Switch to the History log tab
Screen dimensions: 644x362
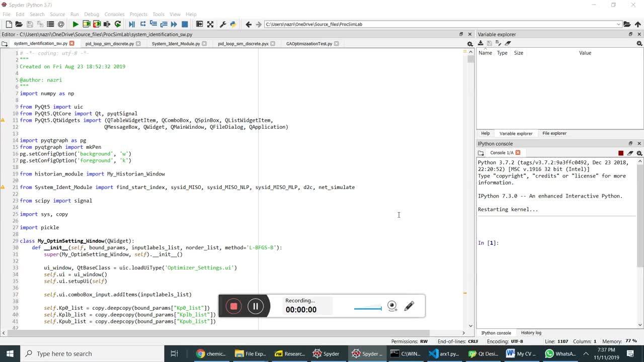pos(531,333)
